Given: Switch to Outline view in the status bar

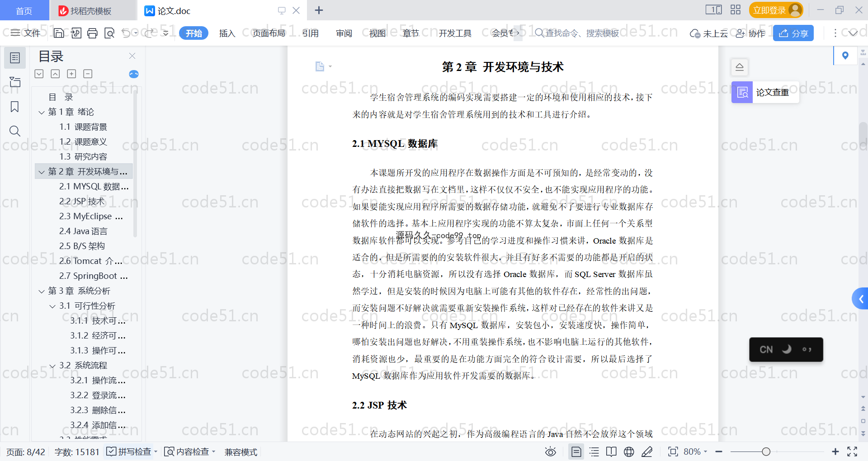Looking at the screenshot, I should [594, 452].
